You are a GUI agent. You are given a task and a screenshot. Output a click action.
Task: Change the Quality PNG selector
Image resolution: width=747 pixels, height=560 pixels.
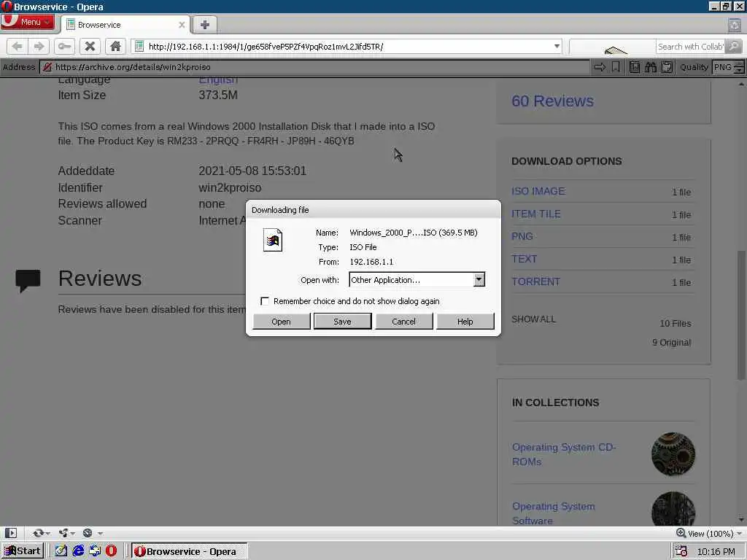pos(727,67)
